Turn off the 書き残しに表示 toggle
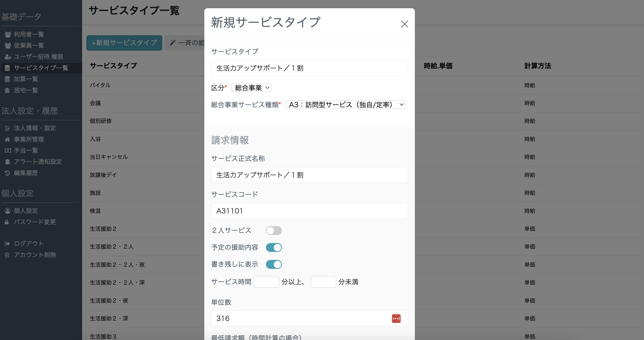The width and height of the screenshot is (644, 340). pos(274,264)
